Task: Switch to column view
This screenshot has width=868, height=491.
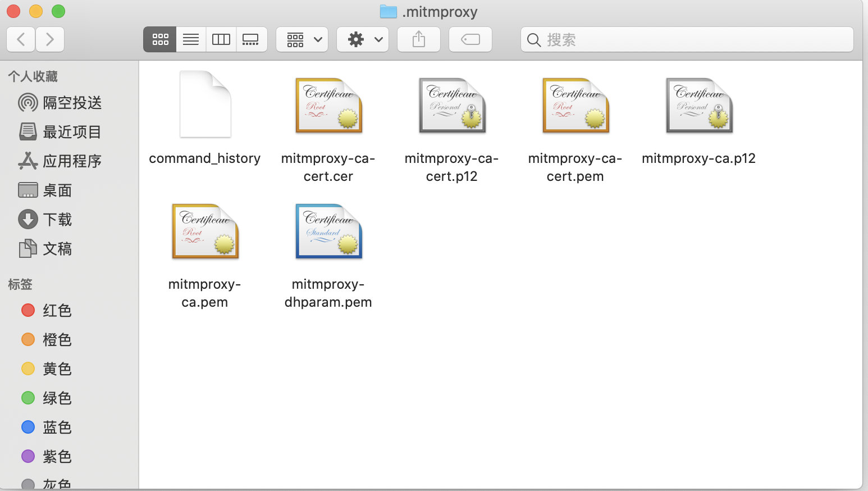Action: pos(221,39)
